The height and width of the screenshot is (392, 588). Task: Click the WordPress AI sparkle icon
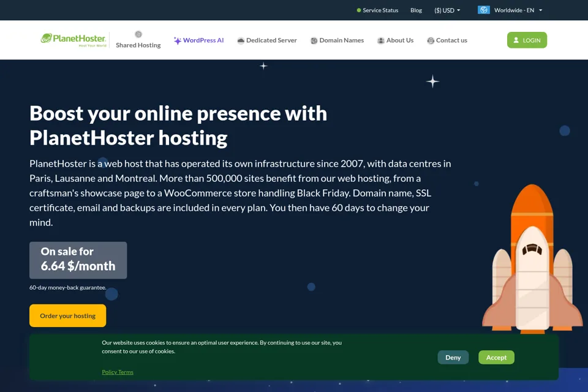178,40
